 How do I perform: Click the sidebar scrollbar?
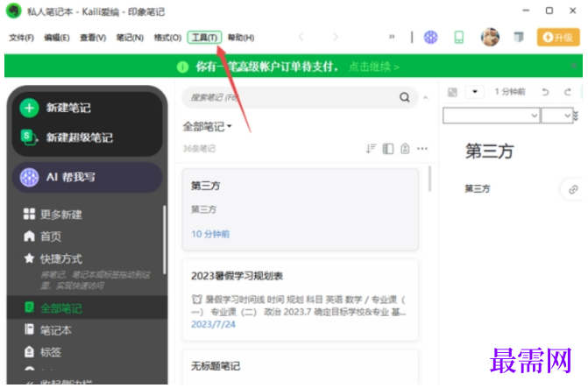click(164, 240)
